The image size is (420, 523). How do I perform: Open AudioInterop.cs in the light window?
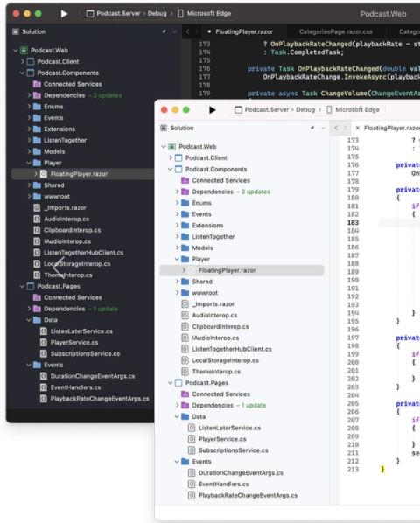[x=214, y=315]
